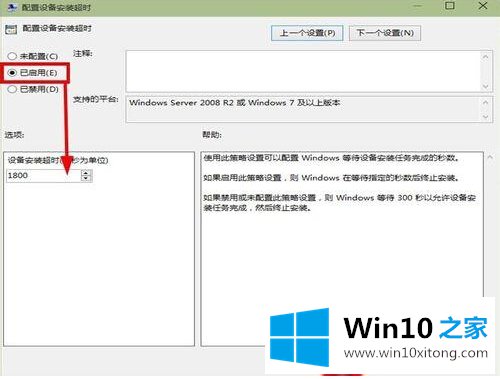Click the 帮助: section label

(212, 135)
